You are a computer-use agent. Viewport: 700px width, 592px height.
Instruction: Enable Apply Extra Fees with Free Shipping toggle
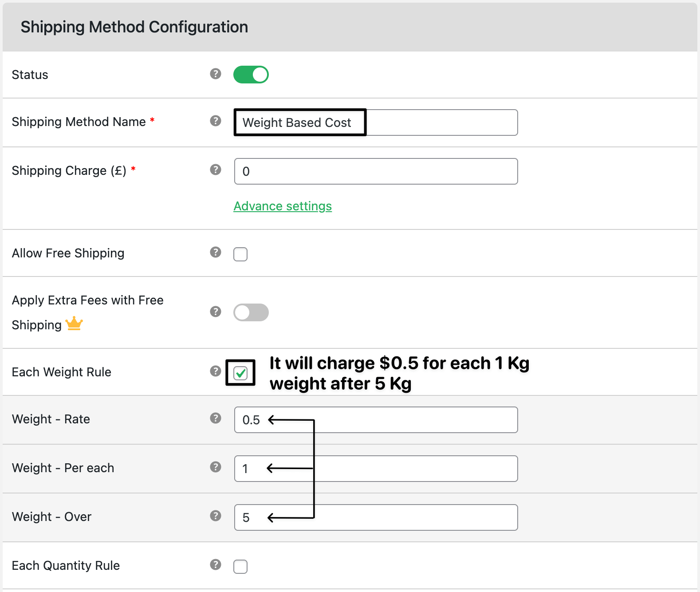click(251, 312)
